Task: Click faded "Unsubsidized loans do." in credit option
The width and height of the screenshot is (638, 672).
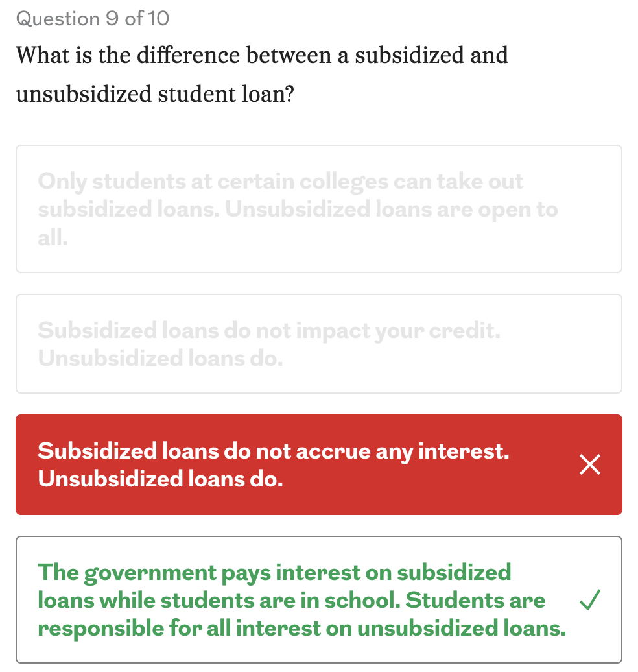Action: click(x=160, y=358)
